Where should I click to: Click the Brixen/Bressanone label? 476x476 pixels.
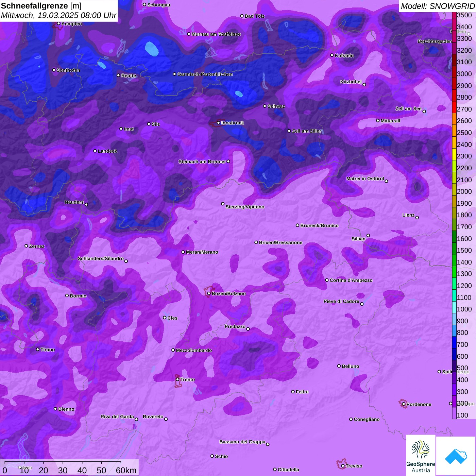[280, 242]
